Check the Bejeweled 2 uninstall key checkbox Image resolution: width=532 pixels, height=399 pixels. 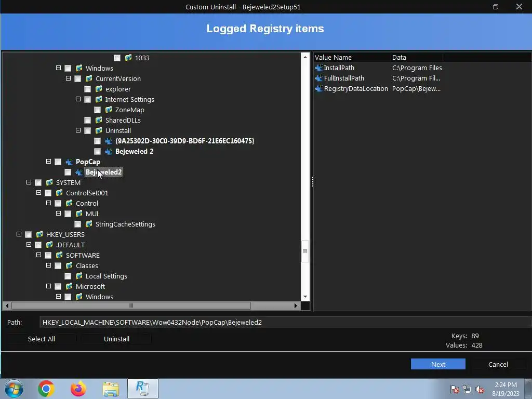pos(97,151)
